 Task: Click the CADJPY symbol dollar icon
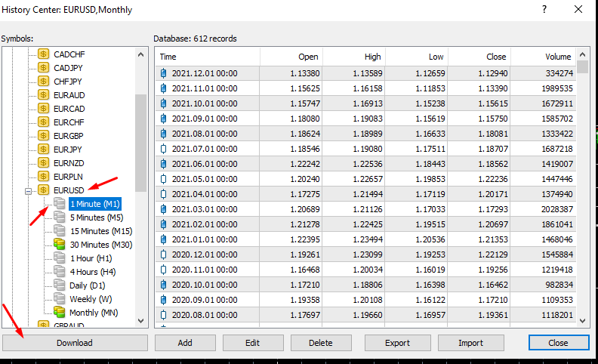[x=44, y=67]
